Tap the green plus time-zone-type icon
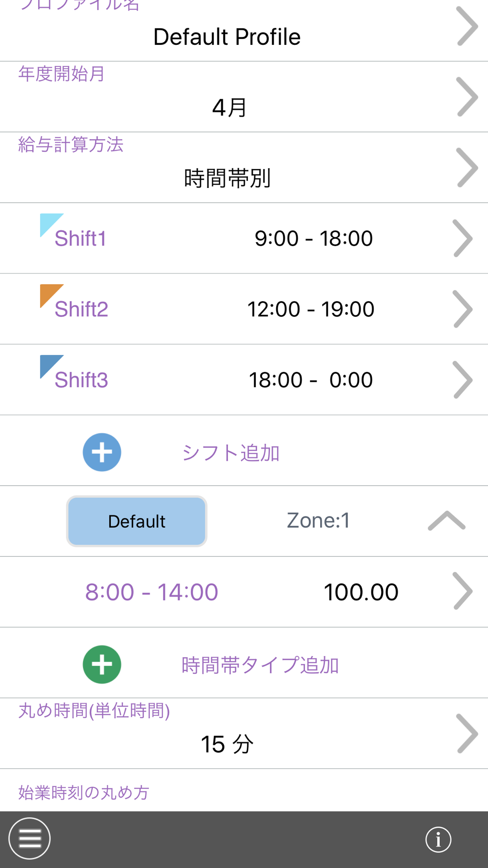488x868 pixels. (102, 664)
